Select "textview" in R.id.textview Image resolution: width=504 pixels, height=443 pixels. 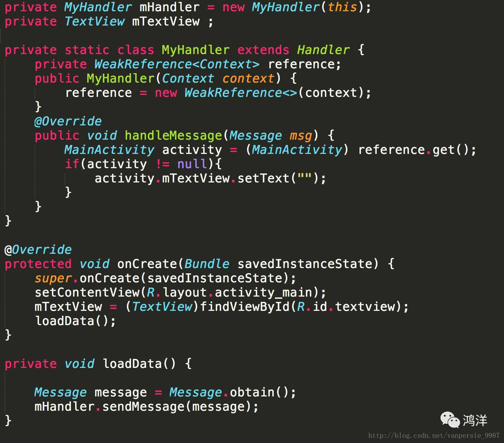(365, 307)
